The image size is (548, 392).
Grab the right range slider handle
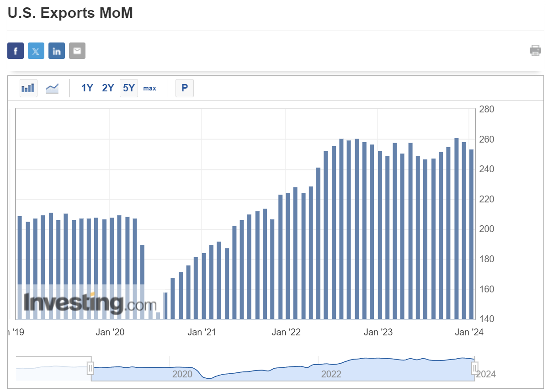coord(475,367)
